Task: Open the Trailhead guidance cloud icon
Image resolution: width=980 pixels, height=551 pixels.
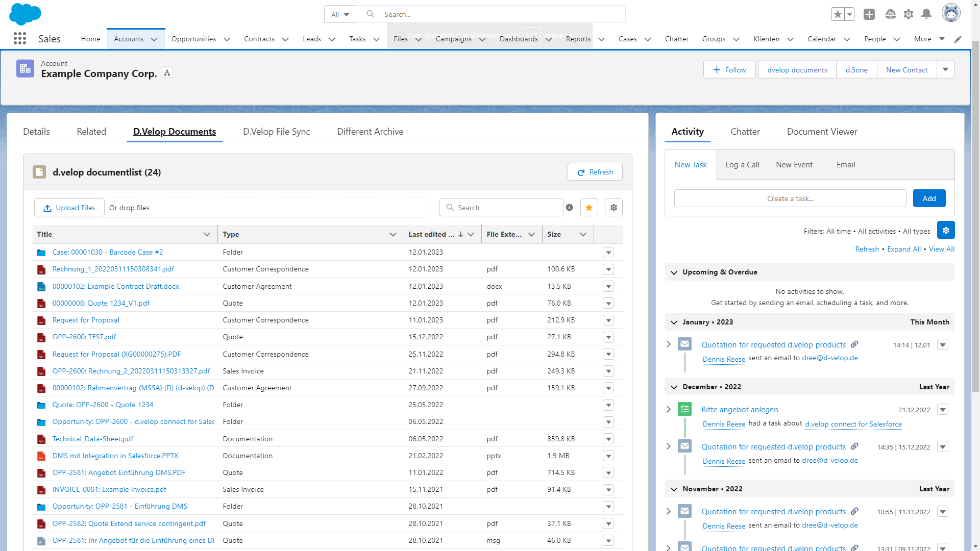Action: click(891, 14)
